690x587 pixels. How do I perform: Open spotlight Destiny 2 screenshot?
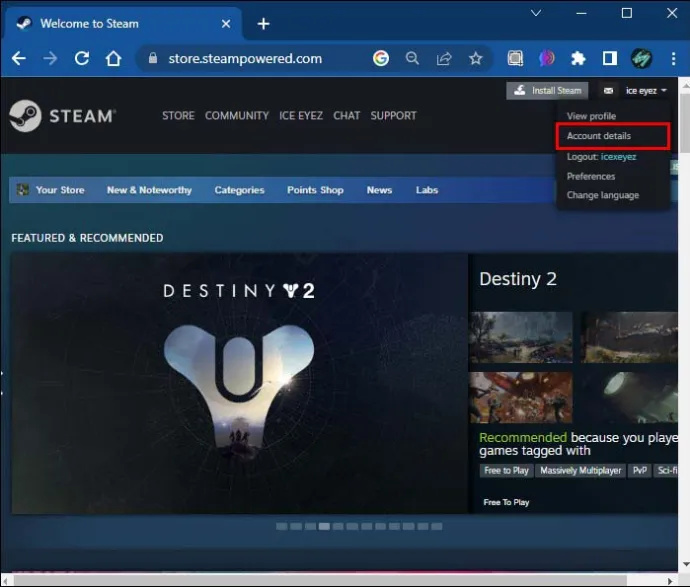coord(629,397)
